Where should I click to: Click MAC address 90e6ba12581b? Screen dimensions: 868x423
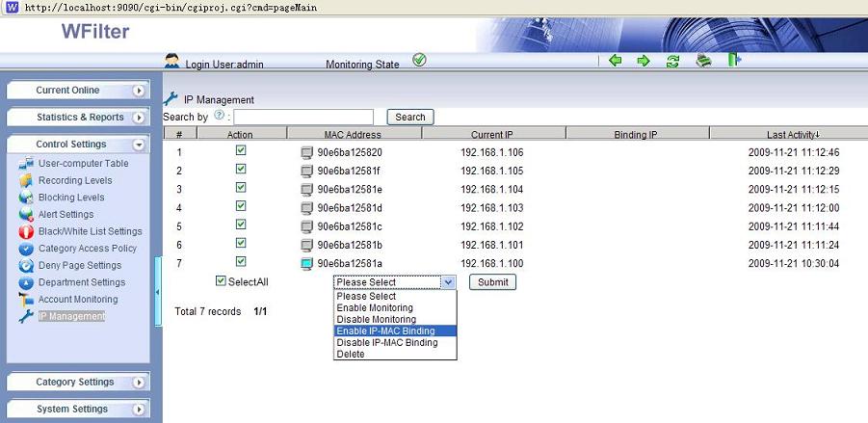(350, 246)
